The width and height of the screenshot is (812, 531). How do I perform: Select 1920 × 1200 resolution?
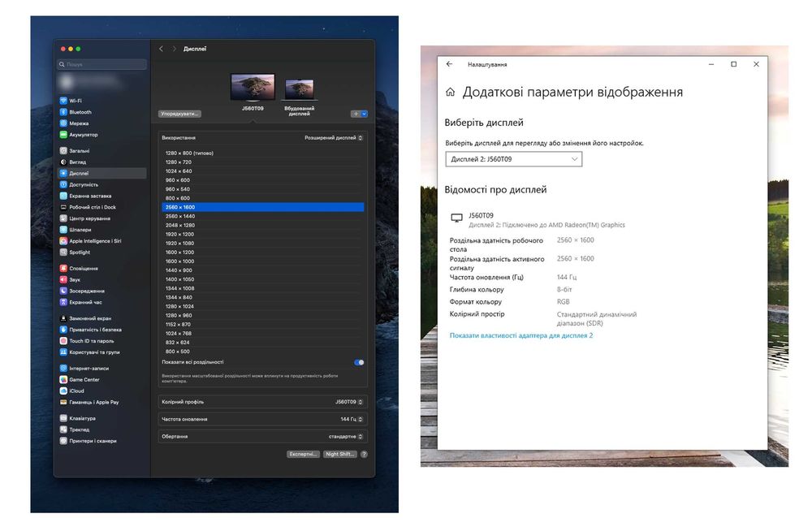click(x=263, y=234)
